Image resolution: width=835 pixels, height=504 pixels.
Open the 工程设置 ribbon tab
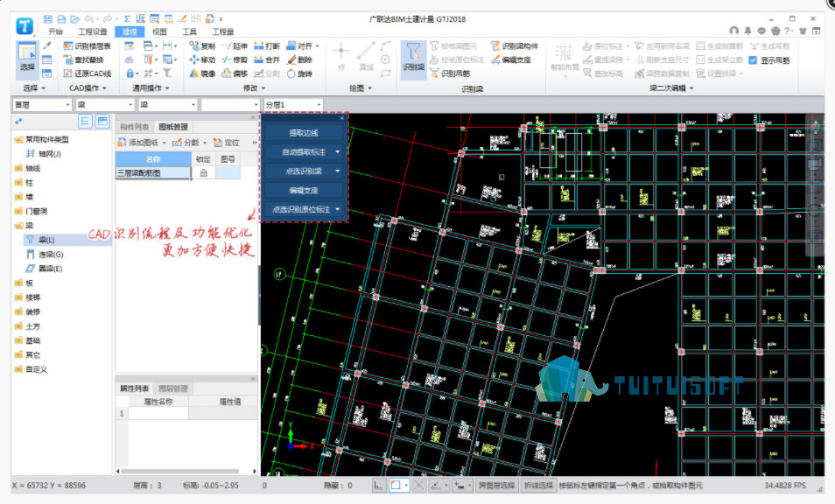(93, 31)
